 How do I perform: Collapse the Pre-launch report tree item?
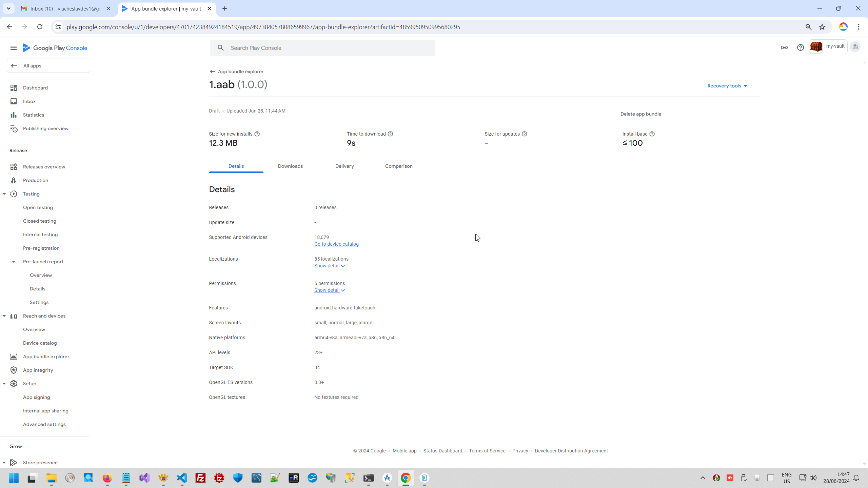click(14, 262)
